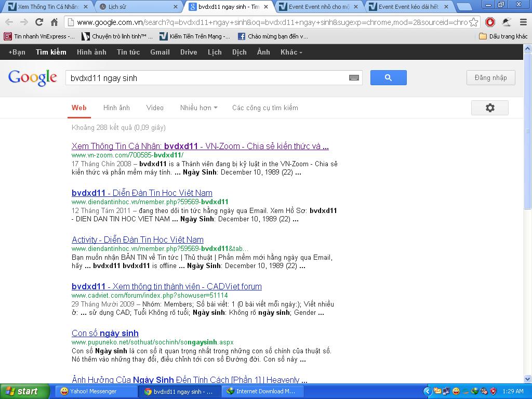Click the red shield tray icon
The image size is (532, 399).
[494, 392]
